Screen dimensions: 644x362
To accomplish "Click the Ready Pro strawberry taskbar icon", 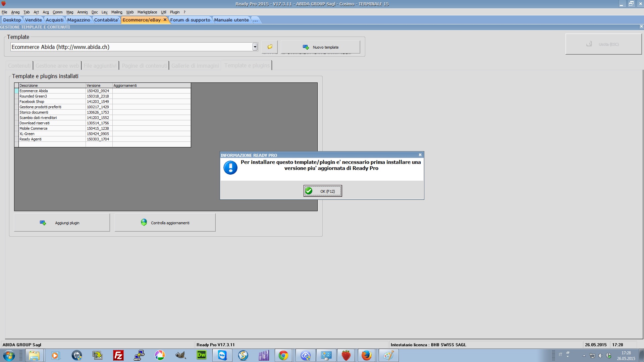I will 346,355.
